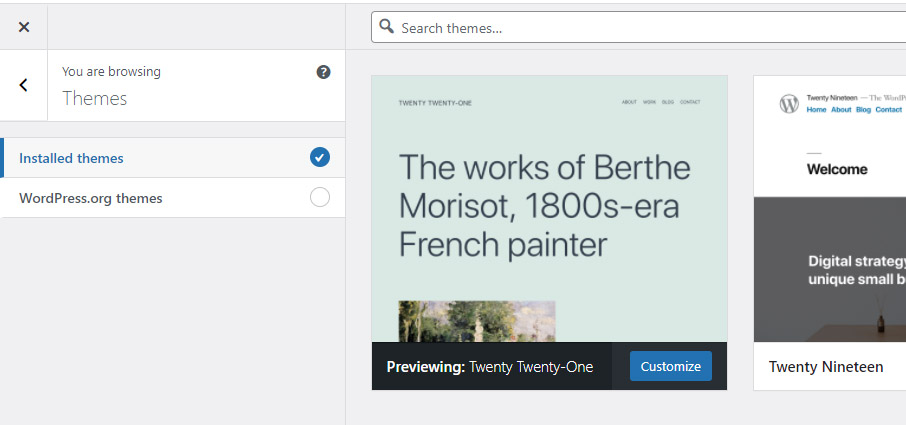Click TWENTY TWENTY-ONE site title in preview

click(435, 103)
